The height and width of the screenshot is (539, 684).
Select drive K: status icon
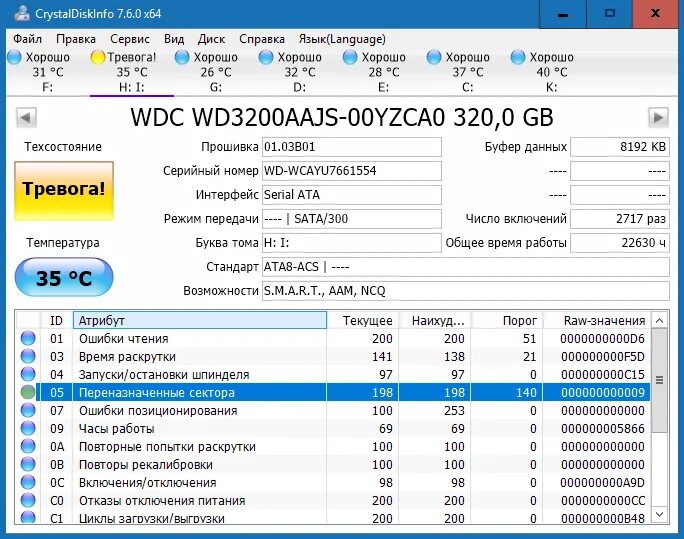tap(518, 57)
